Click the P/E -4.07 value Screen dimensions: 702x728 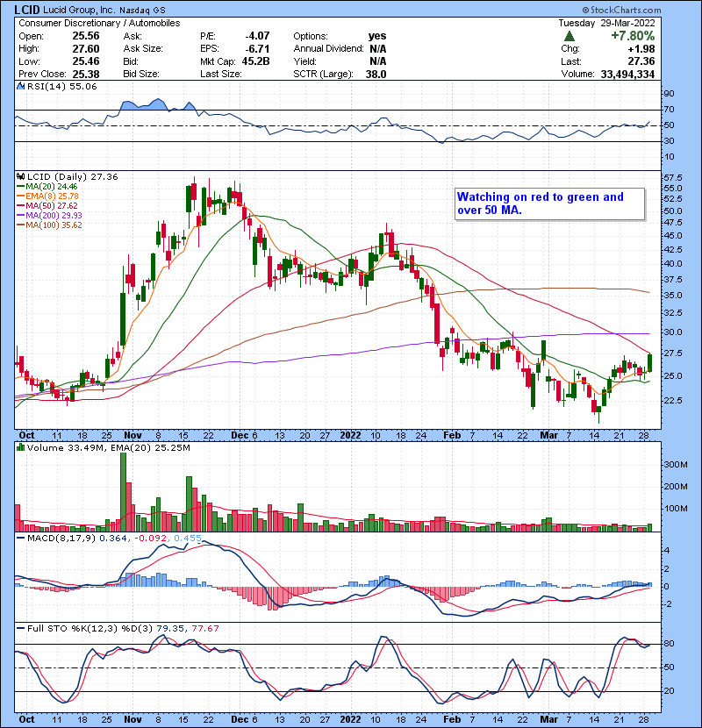pyautogui.click(x=257, y=36)
